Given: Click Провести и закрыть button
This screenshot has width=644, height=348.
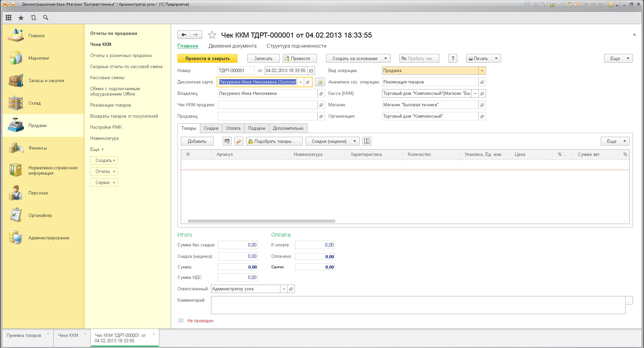Looking at the screenshot, I should coord(207,58).
